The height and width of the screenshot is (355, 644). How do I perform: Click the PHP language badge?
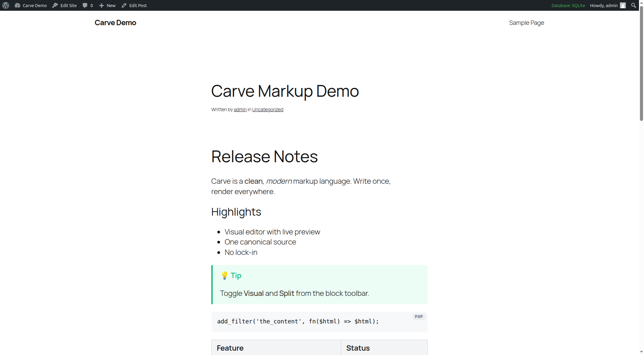[419, 317]
